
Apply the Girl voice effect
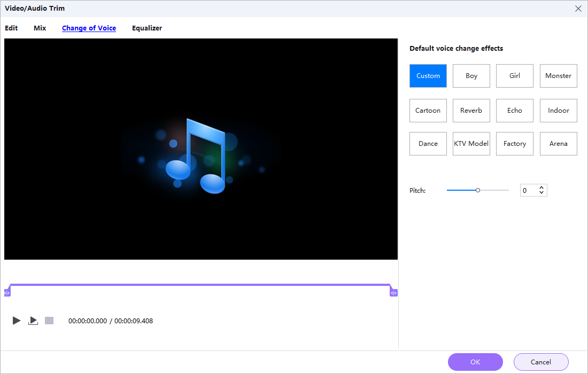pos(514,76)
